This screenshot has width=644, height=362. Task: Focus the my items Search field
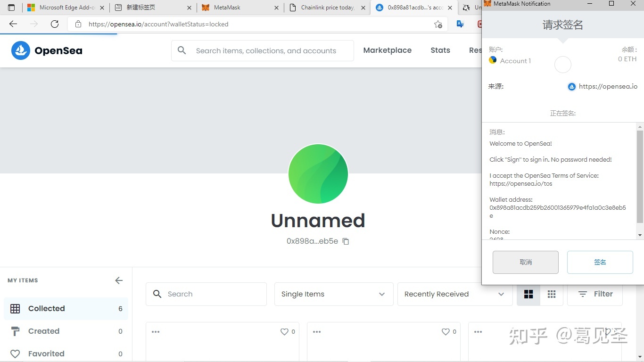tap(206, 294)
